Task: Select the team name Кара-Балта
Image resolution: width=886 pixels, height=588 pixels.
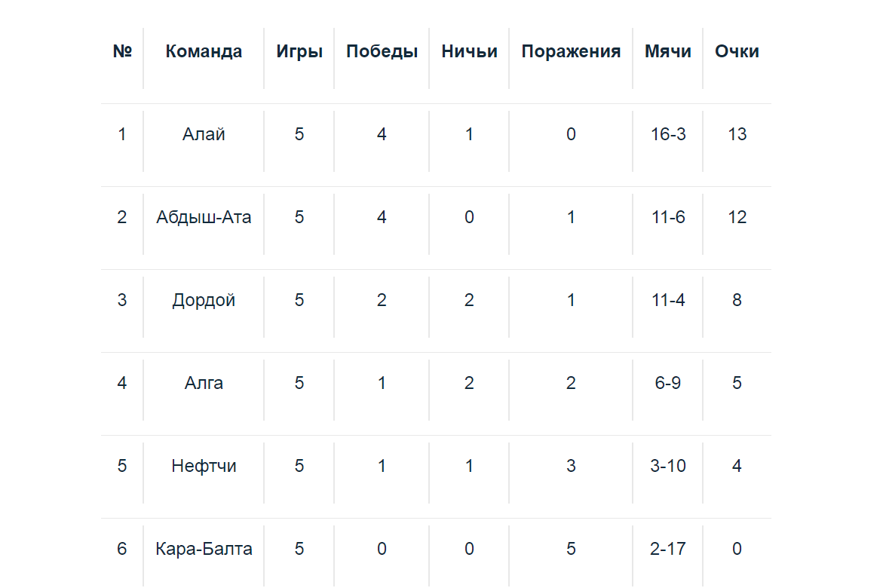Action: (x=204, y=549)
